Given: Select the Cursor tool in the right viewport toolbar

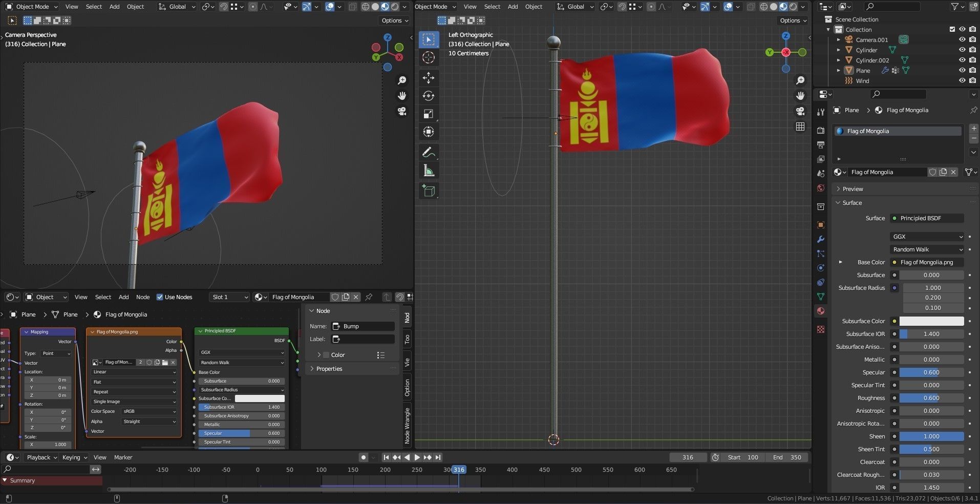Looking at the screenshot, I should tap(429, 57).
